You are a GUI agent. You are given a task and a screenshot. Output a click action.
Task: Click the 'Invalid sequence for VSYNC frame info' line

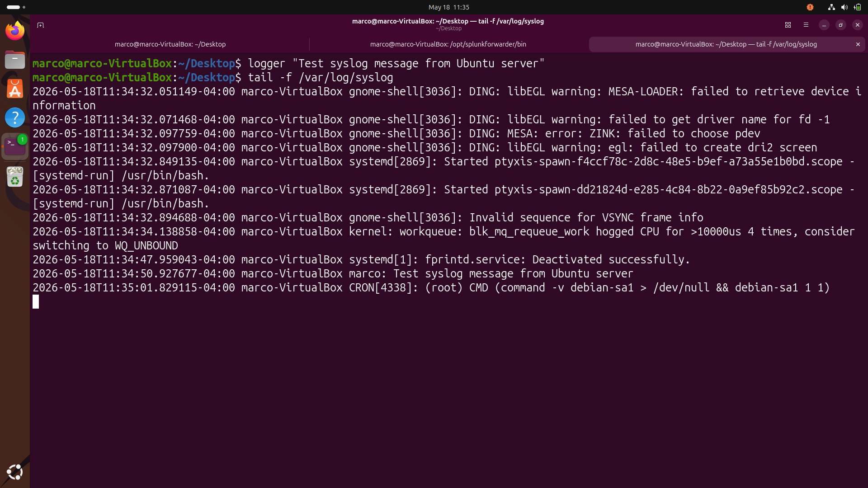point(368,217)
